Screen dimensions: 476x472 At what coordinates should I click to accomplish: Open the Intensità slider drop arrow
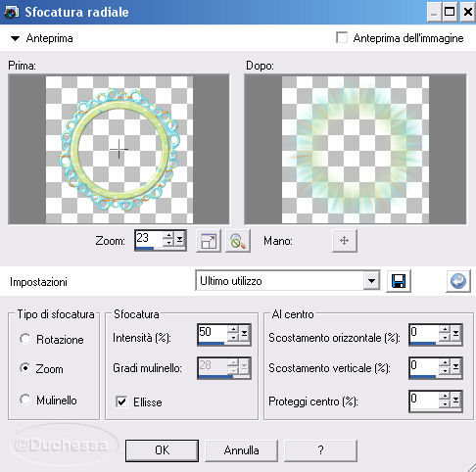pos(245,334)
